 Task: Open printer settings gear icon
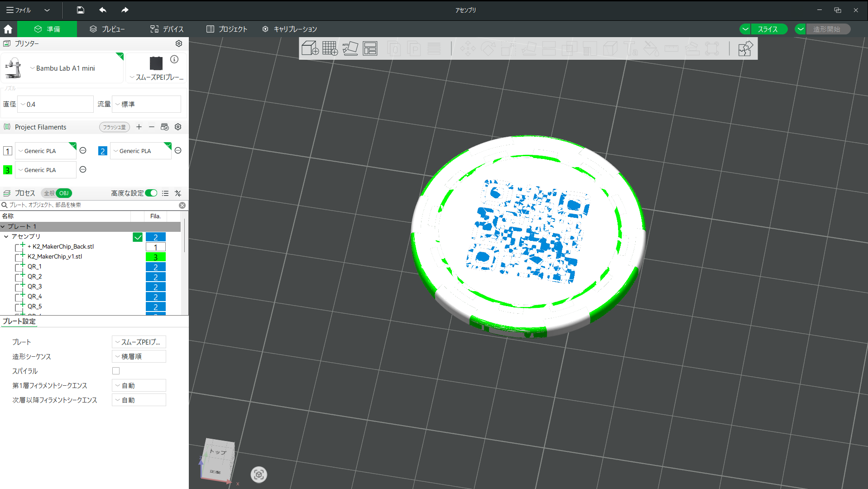coord(179,43)
